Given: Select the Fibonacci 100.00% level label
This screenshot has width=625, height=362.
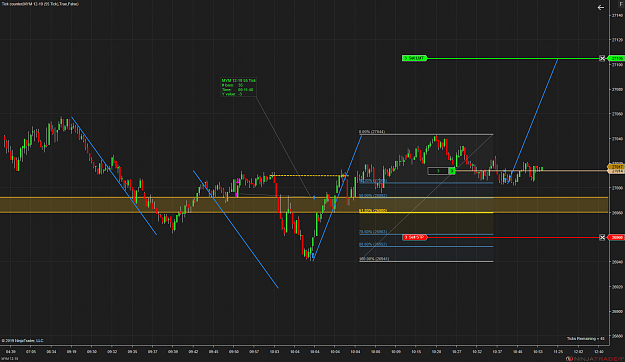Looking at the screenshot, I should [374, 259].
